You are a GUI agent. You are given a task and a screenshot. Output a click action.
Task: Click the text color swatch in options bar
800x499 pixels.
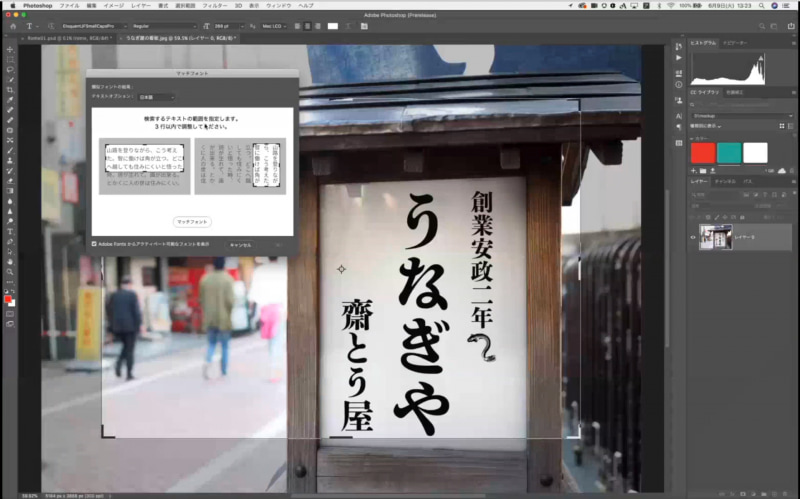[x=333, y=26]
